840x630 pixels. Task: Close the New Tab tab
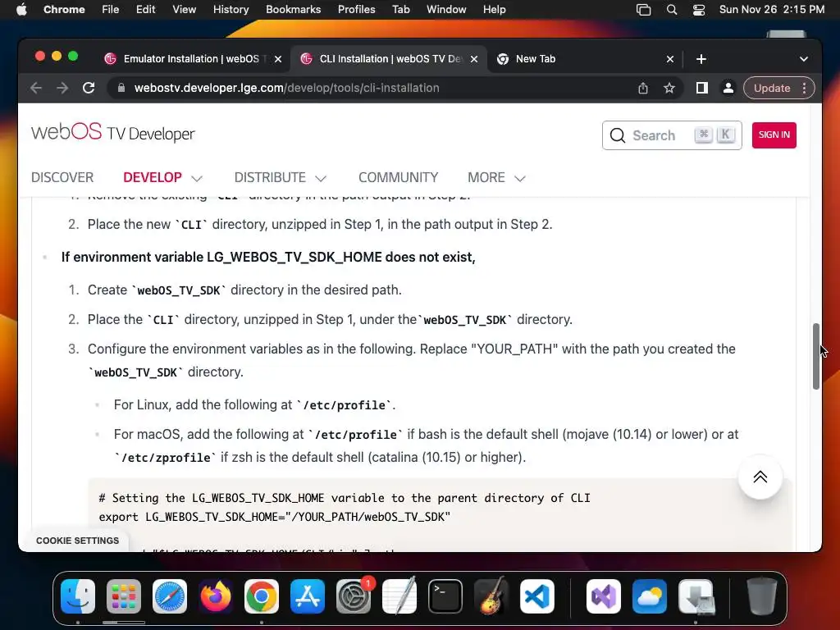click(670, 59)
